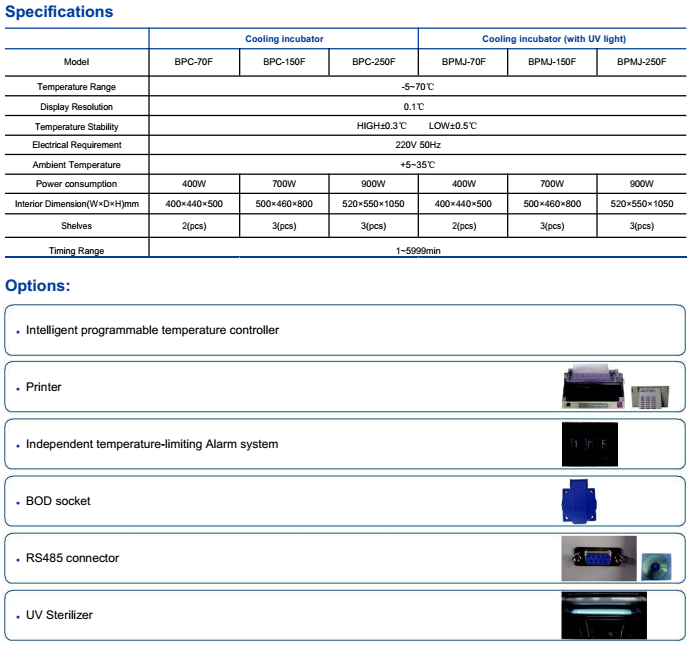Image resolution: width=695 pixels, height=649 pixels.
Task: Click 'Independent temperature-limiting Alarm system' option
Action: (152, 444)
